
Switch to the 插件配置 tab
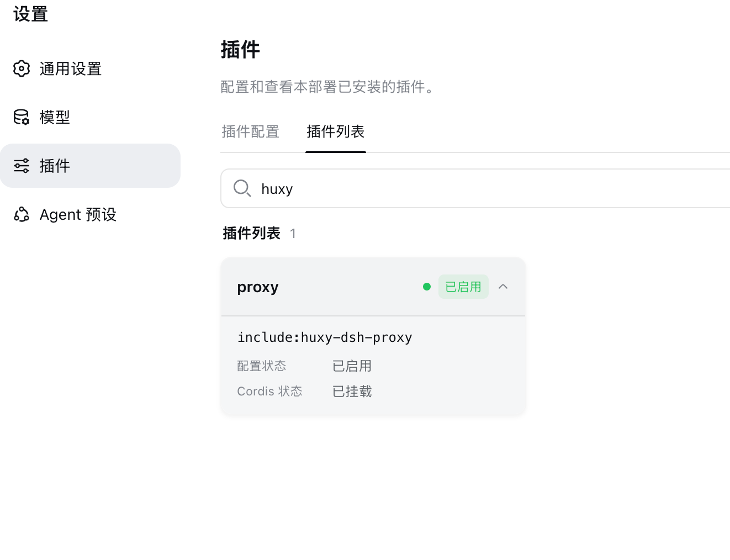[x=251, y=131]
